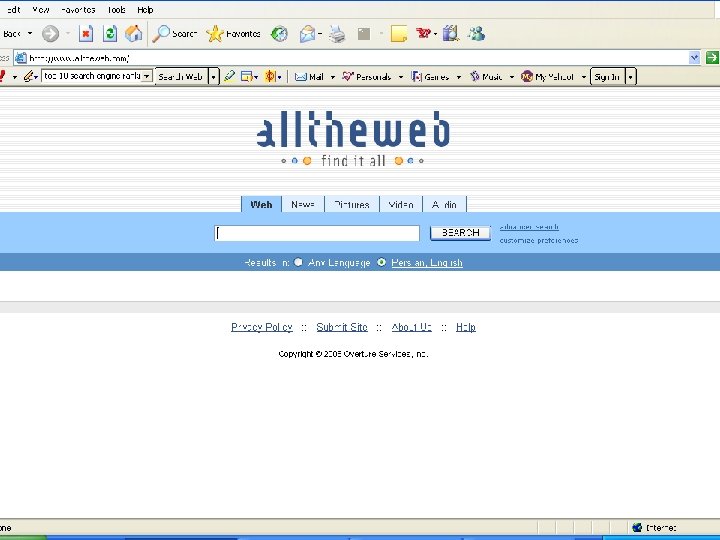Screen dimensions: 720x540
Task: Open the Submit Site link
Action: click(x=342, y=327)
